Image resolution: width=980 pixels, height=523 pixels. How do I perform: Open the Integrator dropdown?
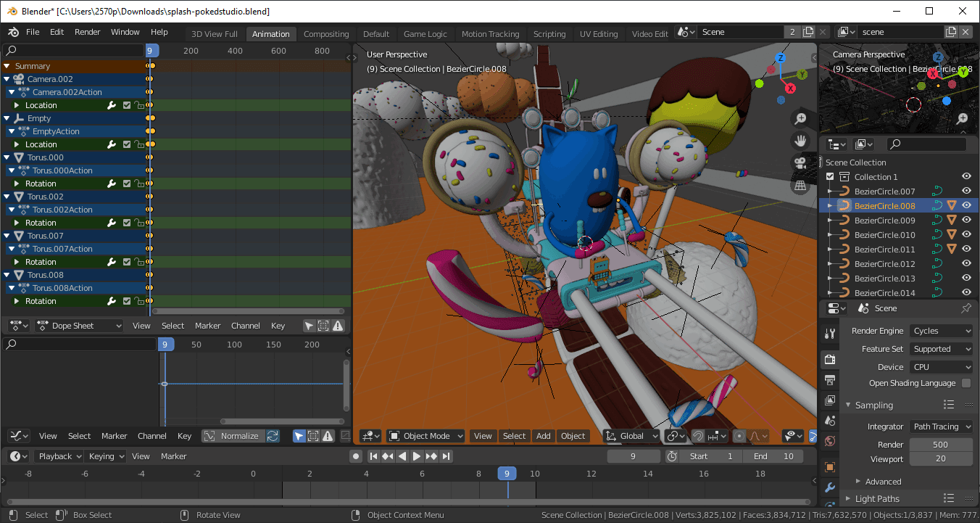click(941, 427)
